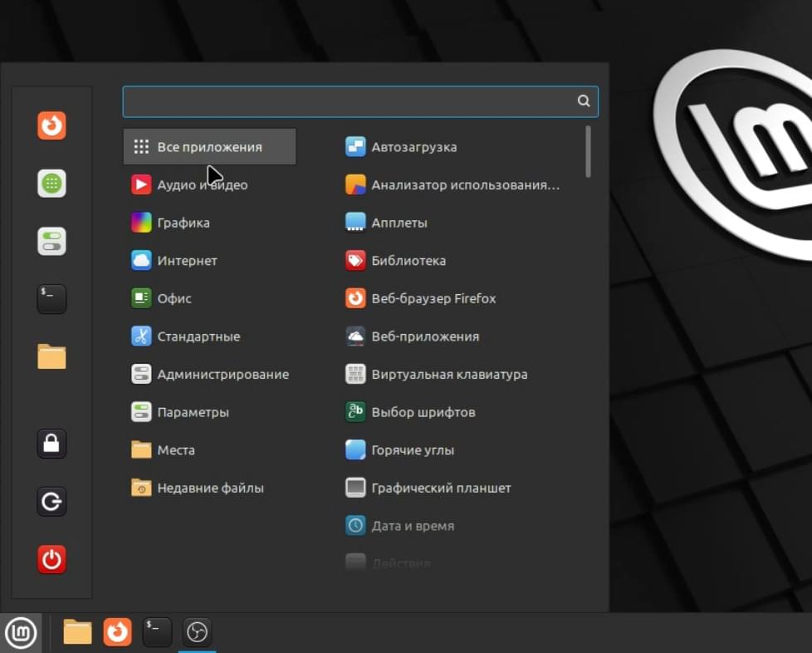This screenshot has height=653, width=812.
Task: Open System Settings toggles icon in favorites sidebar
Action: pos(51,242)
